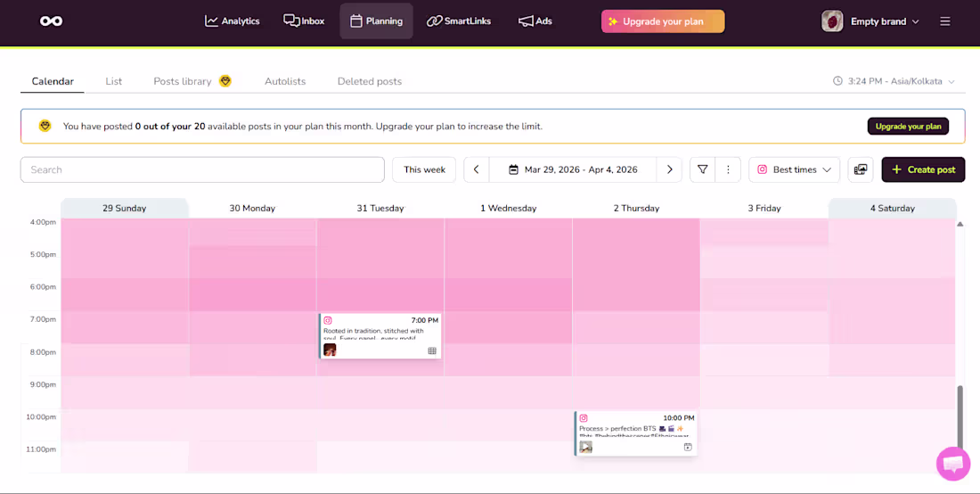This screenshot has height=494, width=980.
Task: Click the 11:00pm time label
Action: (x=41, y=449)
